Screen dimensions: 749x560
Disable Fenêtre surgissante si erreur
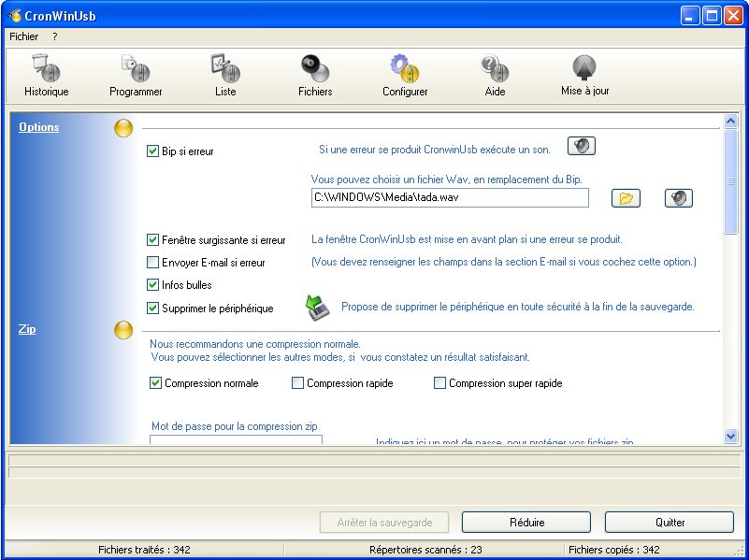click(x=152, y=239)
